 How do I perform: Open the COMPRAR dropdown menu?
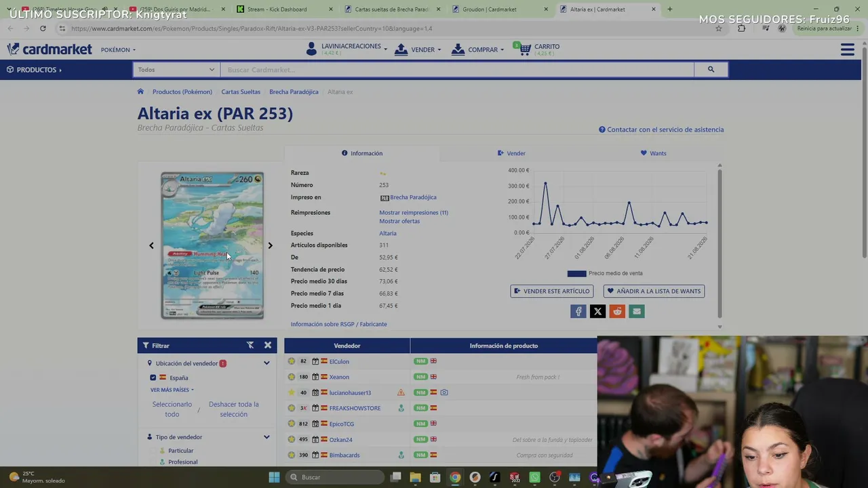click(x=477, y=49)
